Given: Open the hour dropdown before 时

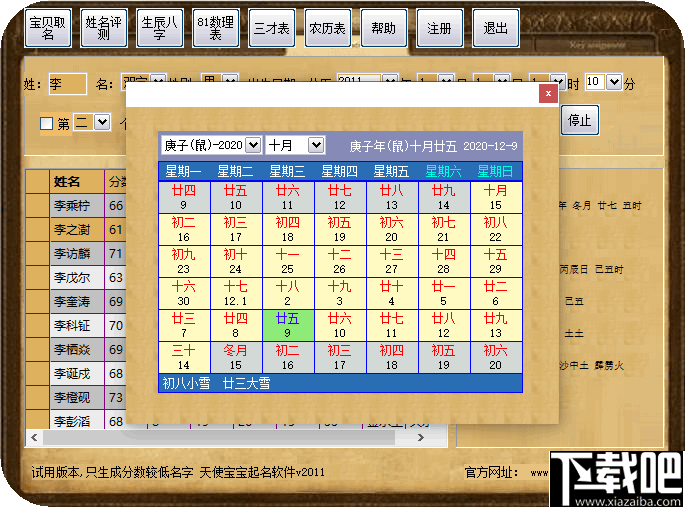Looking at the screenshot, I should click(558, 82).
